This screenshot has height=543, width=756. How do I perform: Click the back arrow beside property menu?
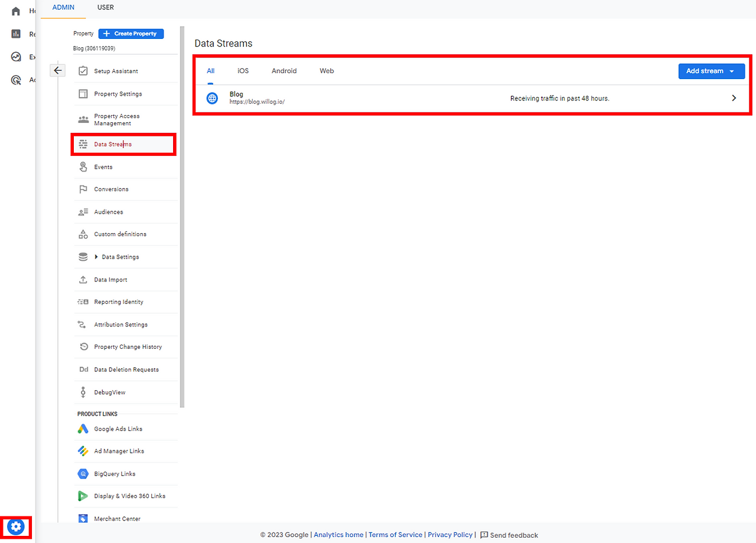click(x=57, y=70)
